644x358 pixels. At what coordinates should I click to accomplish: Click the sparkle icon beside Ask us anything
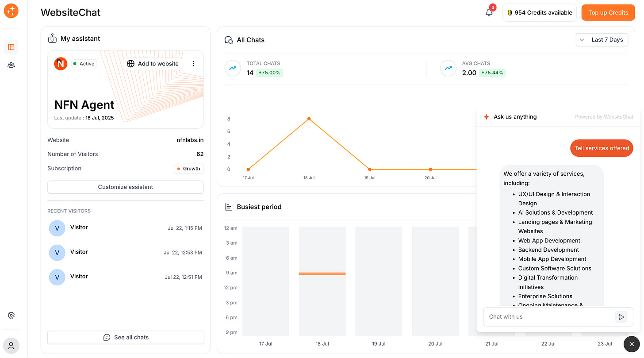point(486,117)
